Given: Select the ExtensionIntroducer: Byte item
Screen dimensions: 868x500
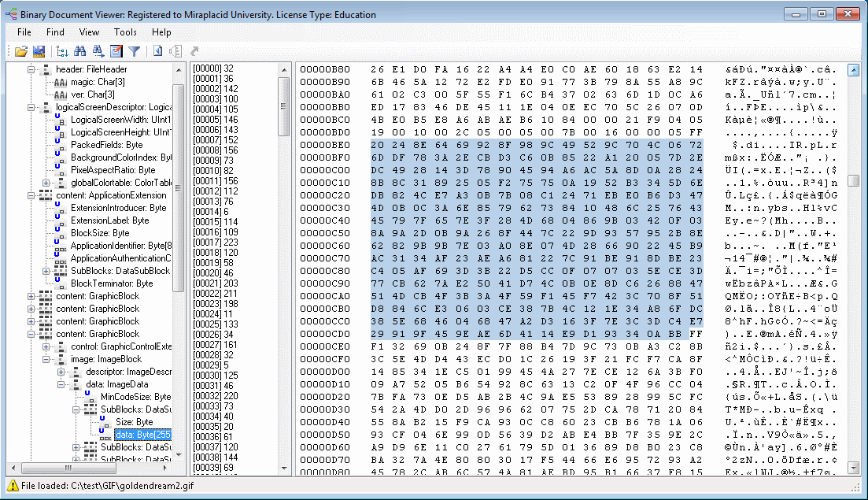Looking at the screenshot, I should tap(119, 208).
